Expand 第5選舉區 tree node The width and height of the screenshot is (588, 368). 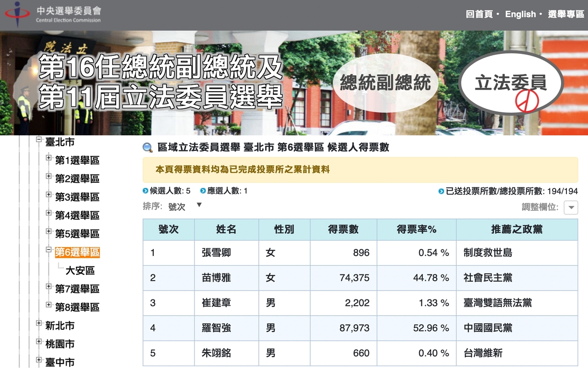(x=49, y=231)
